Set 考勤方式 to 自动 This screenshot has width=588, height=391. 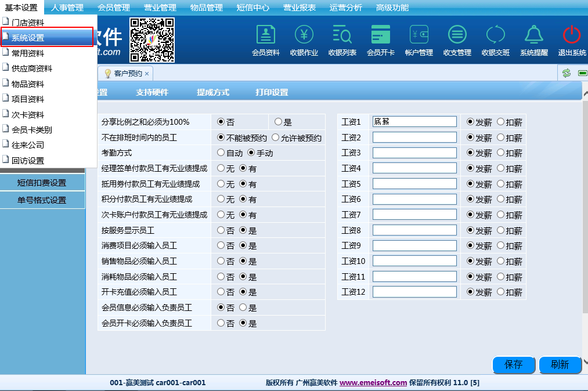point(221,153)
